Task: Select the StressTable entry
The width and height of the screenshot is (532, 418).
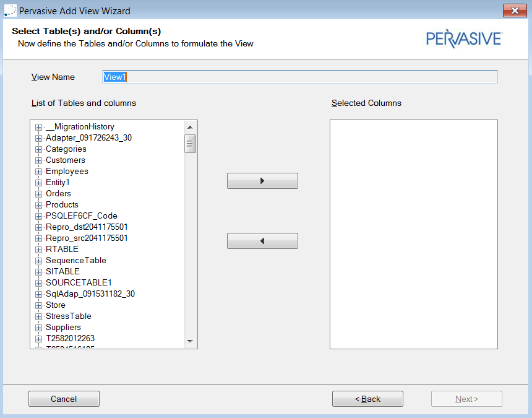Action: 68,316
